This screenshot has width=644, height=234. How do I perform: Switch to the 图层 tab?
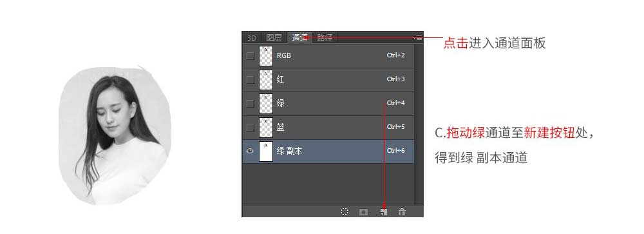coord(274,38)
